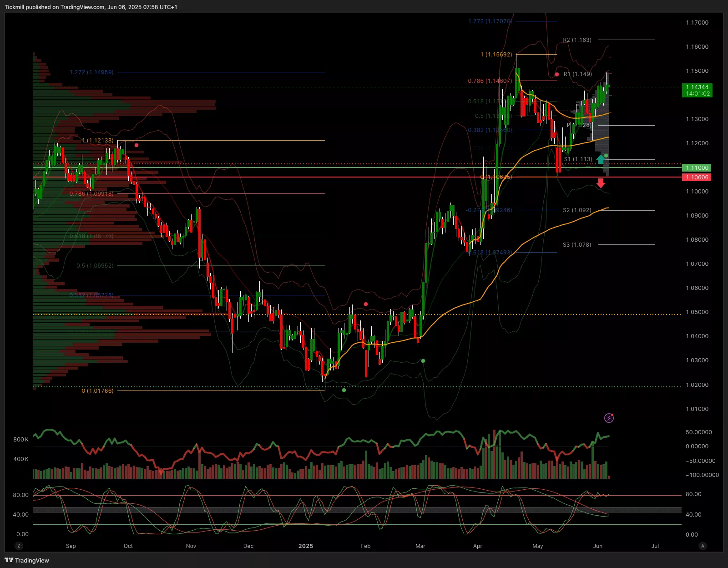Click the red down arrow marker
Viewport: 728px width, 568px height.
601,183
